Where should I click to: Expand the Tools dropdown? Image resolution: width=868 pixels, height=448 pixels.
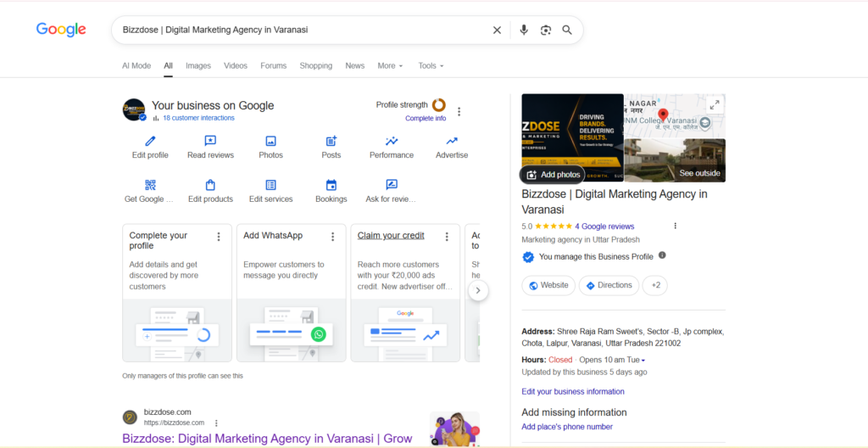(x=431, y=65)
